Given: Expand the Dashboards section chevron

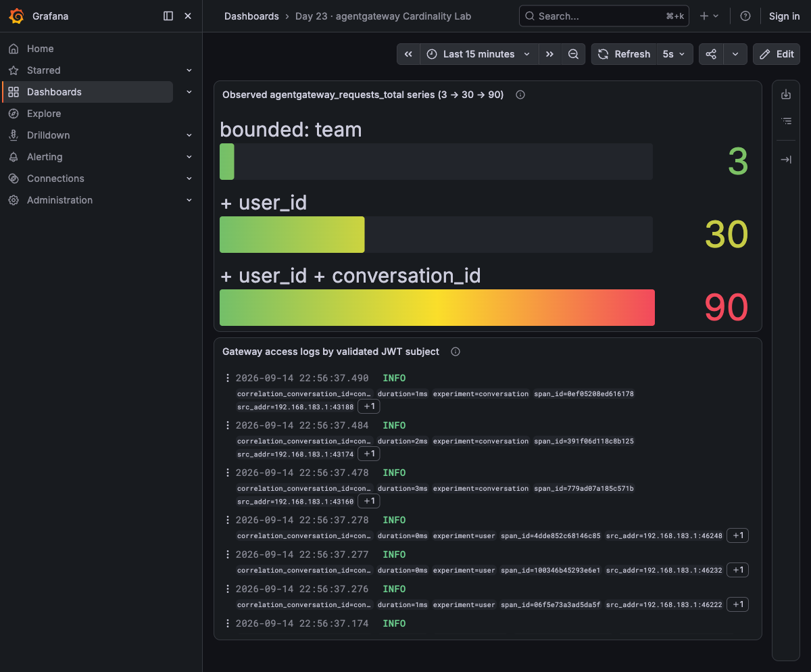Looking at the screenshot, I should coord(189,92).
